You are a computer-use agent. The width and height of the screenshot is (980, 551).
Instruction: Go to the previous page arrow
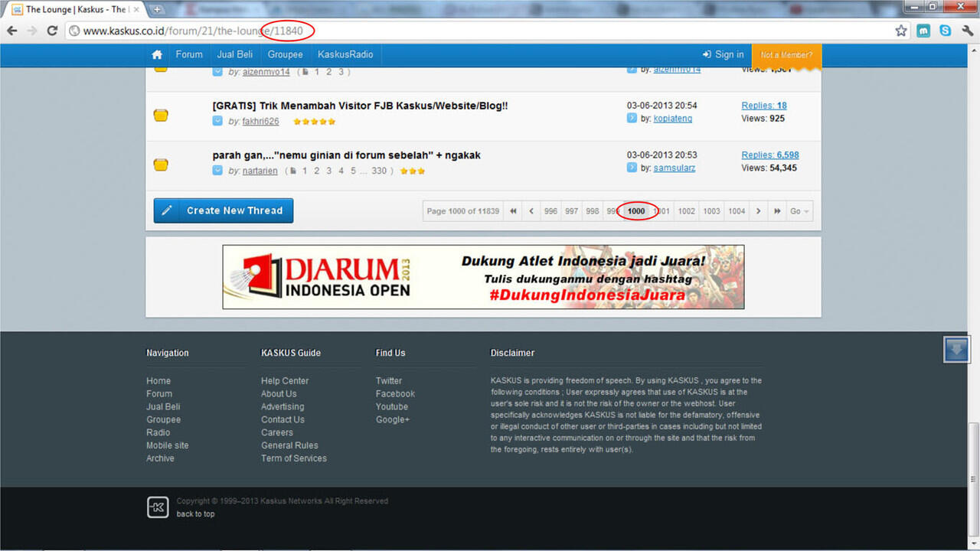(531, 211)
